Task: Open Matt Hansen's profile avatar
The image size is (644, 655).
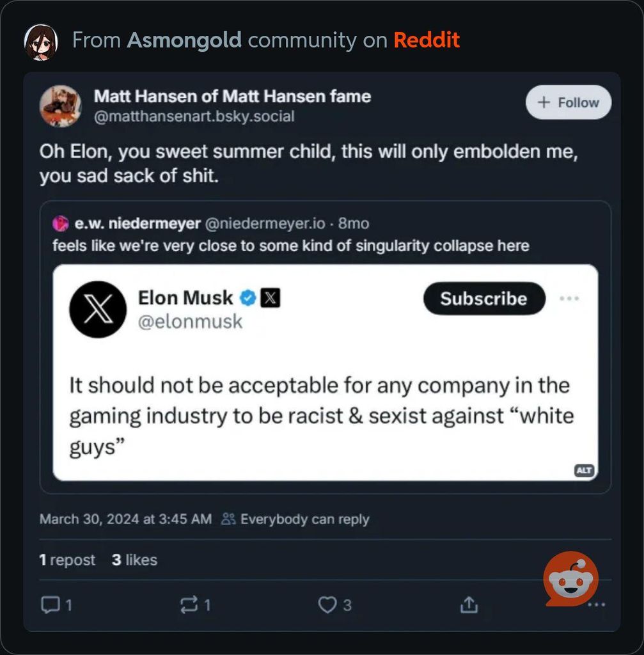Action: pos(61,106)
